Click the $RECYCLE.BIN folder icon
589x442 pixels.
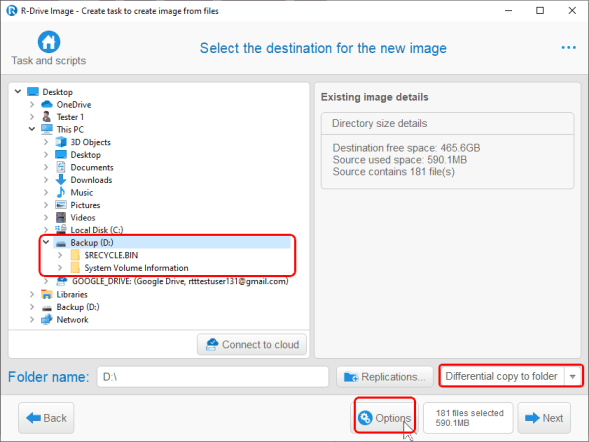tap(75, 255)
